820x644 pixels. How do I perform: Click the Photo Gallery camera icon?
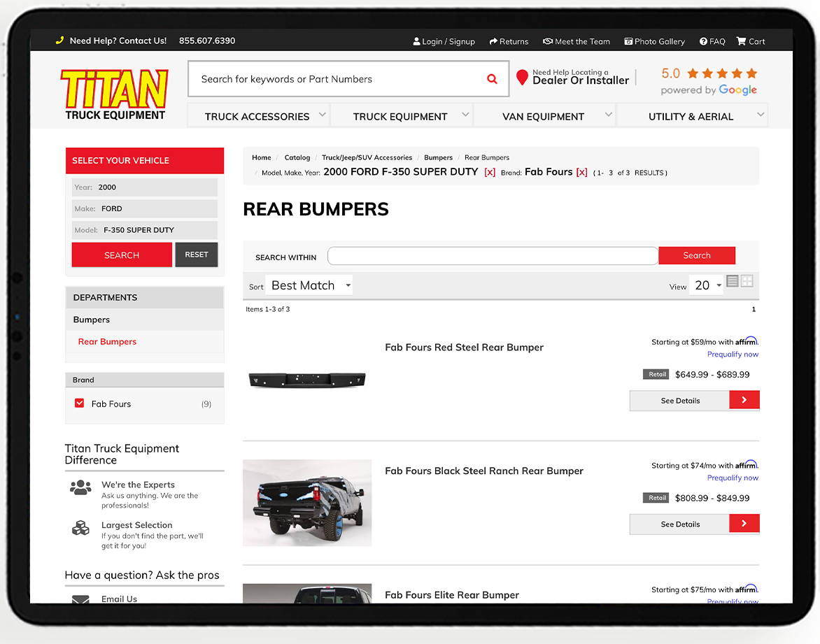click(x=628, y=41)
